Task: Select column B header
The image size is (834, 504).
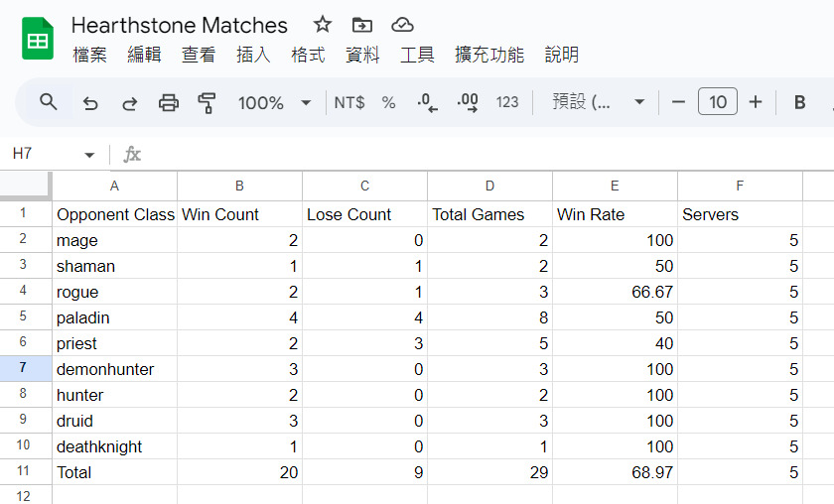Action: tap(239, 186)
